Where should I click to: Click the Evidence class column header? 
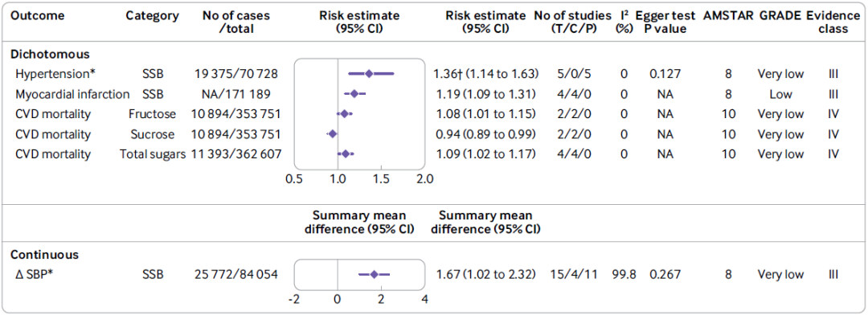click(833, 22)
